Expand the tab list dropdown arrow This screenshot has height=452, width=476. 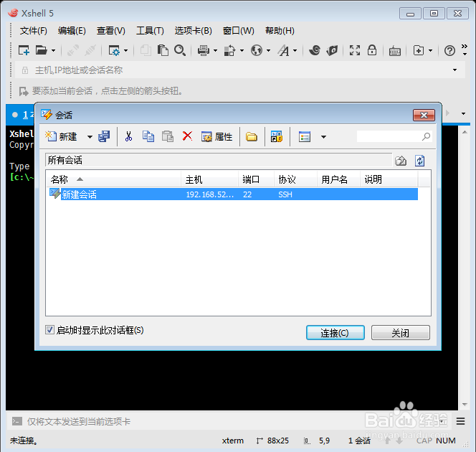(463, 113)
